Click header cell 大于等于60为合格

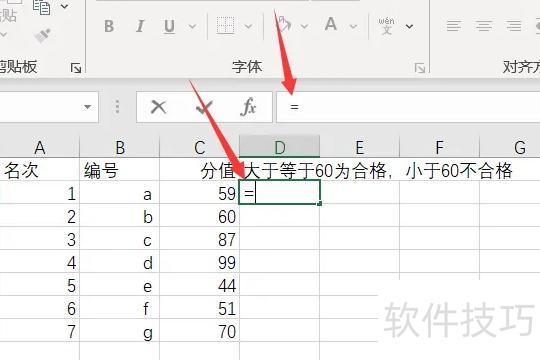pos(280,170)
